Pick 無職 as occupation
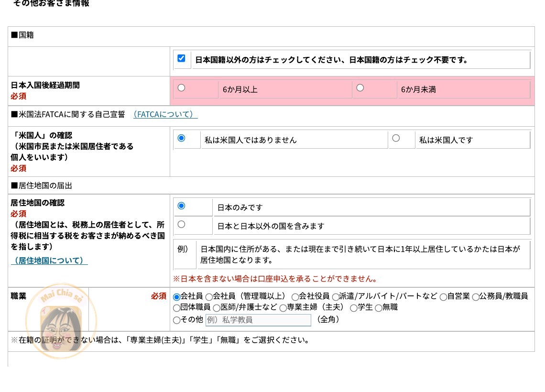This screenshot has width=545, height=392. coord(379,308)
